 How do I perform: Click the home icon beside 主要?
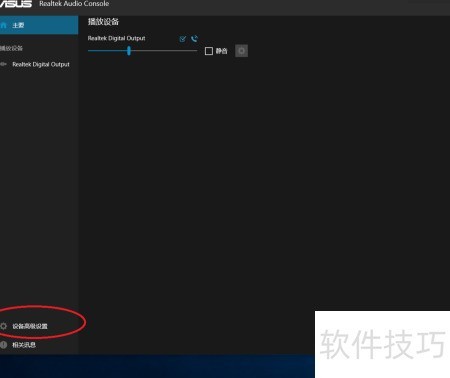point(3,25)
